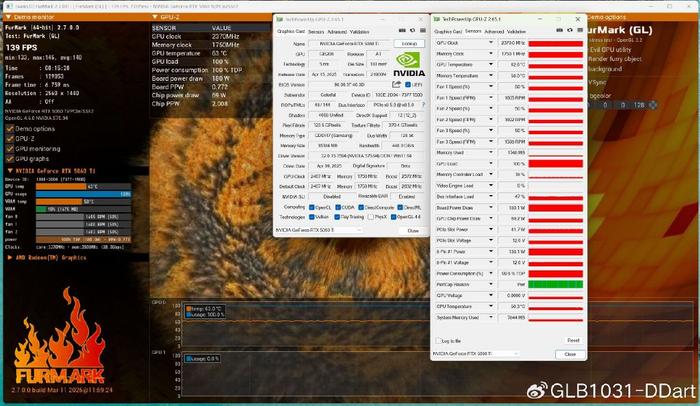Uncheck GPU graphs in FurMark
This screenshot has width=700, height=406.
[10, 159]
